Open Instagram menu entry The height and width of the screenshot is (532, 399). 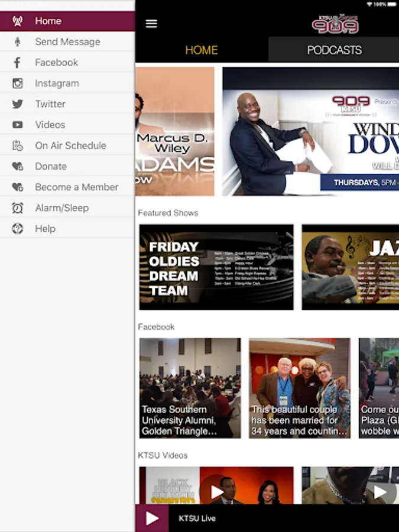click(x=67, y=83)
